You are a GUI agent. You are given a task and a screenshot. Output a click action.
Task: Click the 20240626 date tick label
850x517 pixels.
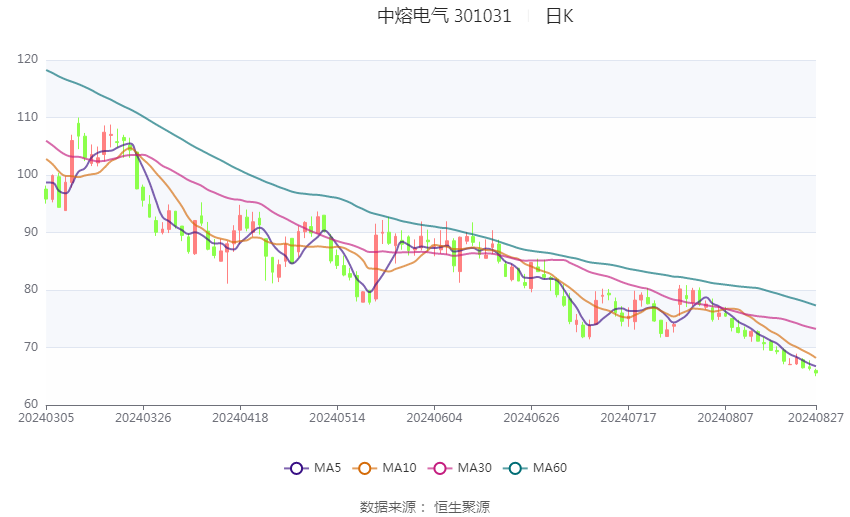(531, 418)
